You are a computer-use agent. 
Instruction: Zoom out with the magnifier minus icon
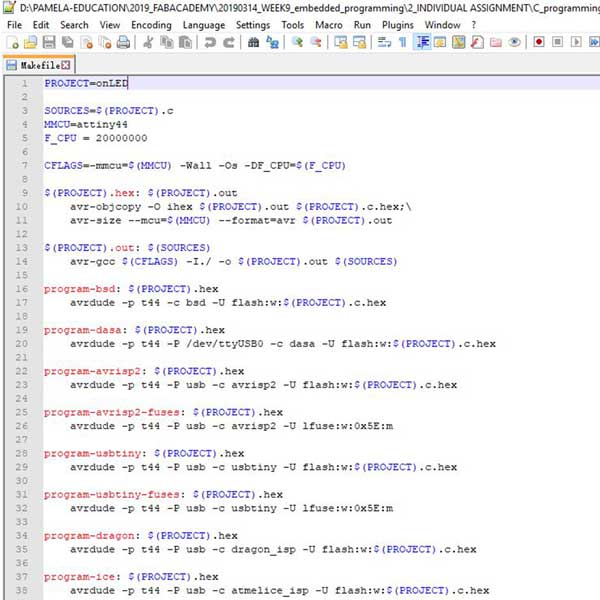[x=316, y=42]
